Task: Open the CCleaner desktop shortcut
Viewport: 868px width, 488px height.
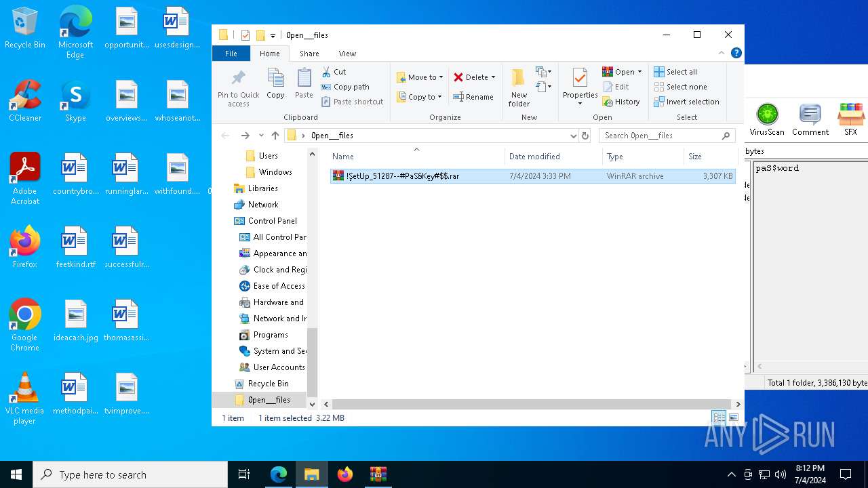Action: point(25,101)
